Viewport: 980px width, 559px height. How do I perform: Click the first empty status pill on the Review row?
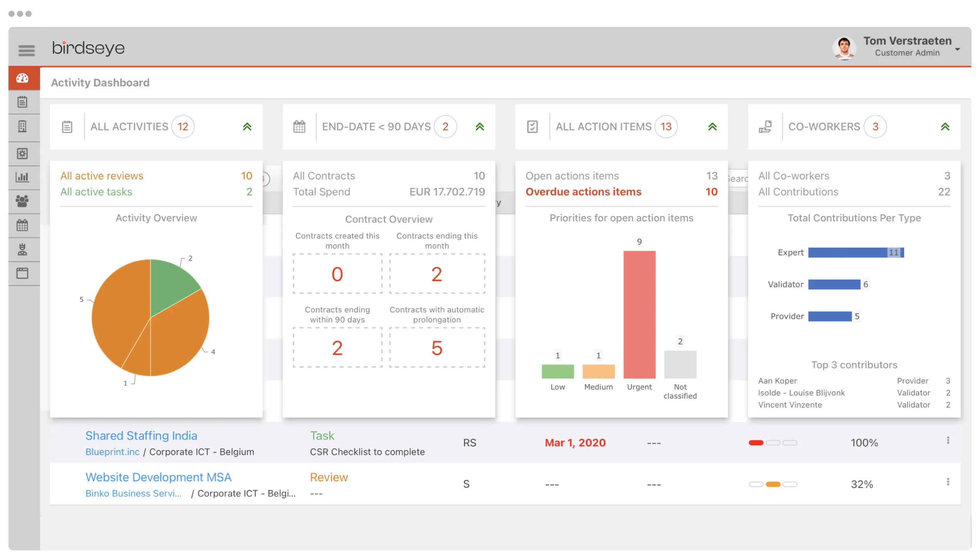[756, 484]
